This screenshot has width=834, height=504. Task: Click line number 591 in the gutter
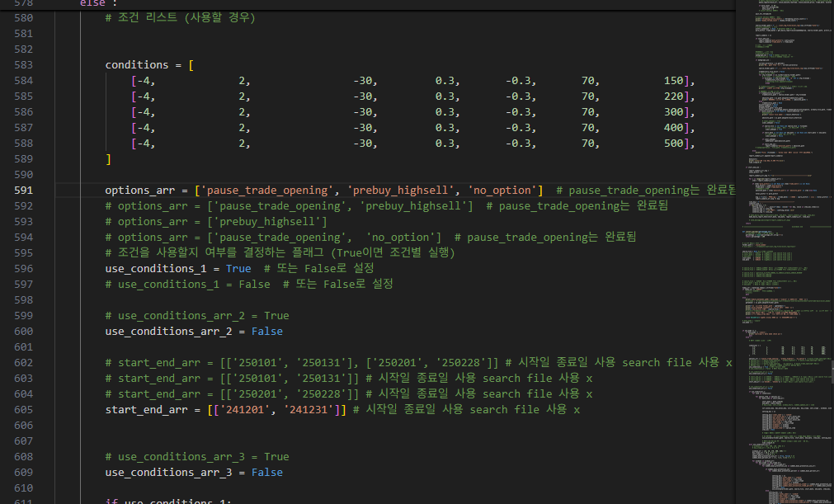click(23, 191)
